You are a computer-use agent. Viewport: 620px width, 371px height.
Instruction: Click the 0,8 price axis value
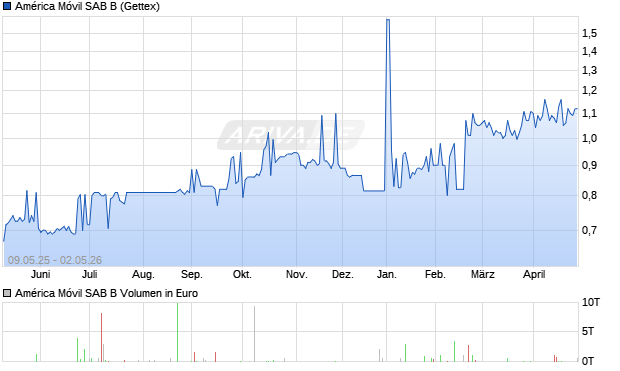click(589, 195)
